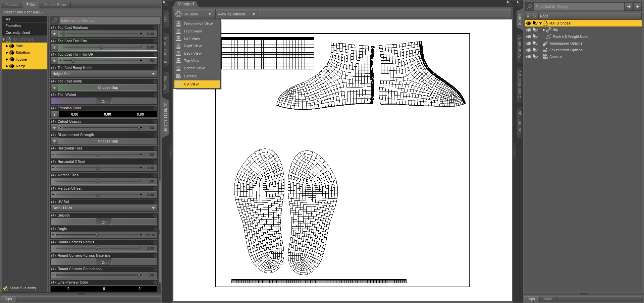Collapse the MXFO Shoes node in Scene

tap(540, 23)
